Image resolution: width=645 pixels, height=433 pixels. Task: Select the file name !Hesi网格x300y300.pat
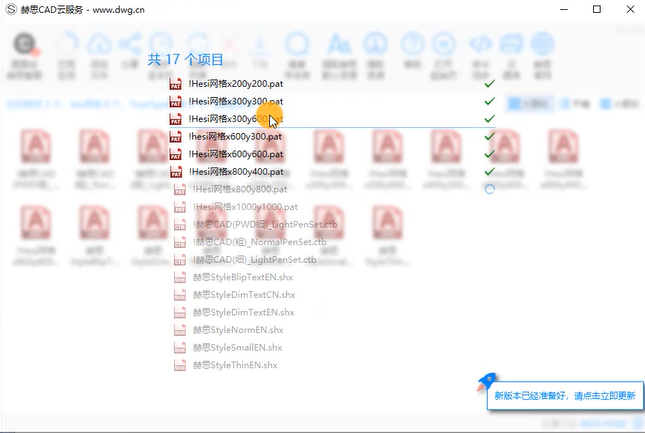[236, 102]
